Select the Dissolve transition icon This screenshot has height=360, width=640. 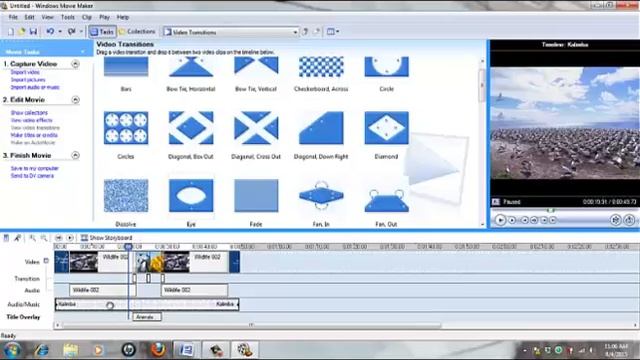(x=126, y=196)
